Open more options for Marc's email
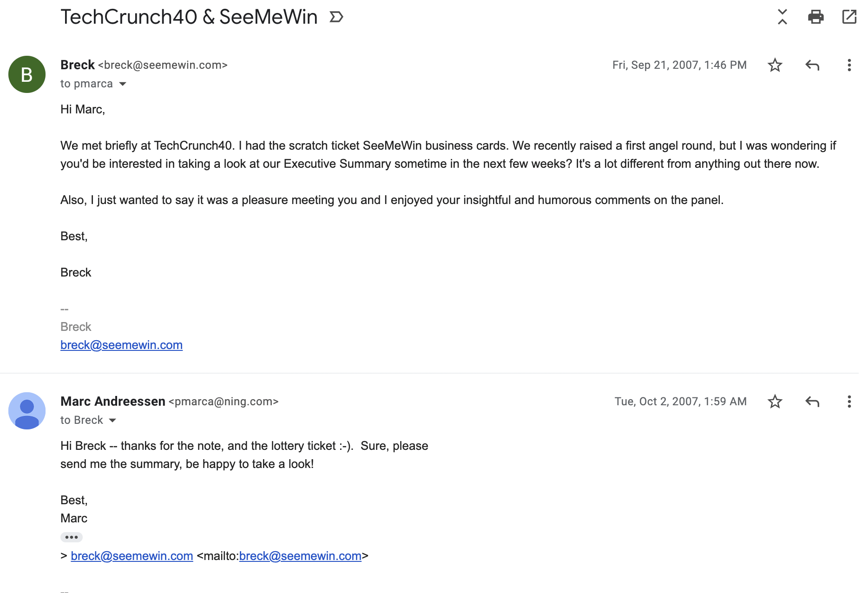The height and width of the screenshot is (593, 868). (849, 402)
